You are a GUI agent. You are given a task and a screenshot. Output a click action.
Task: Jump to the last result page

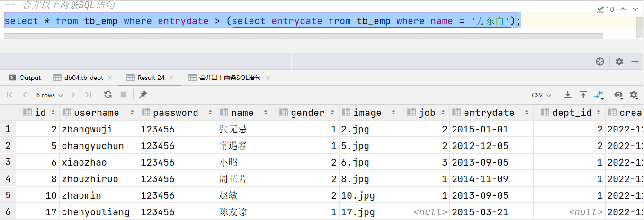pyautogui.click(x=88, y=95)
